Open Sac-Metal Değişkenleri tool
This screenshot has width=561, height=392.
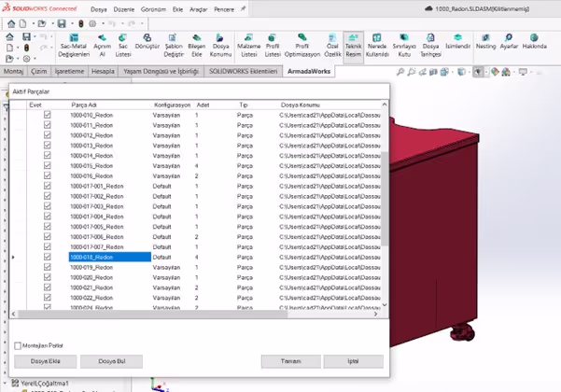click(74, 46)
